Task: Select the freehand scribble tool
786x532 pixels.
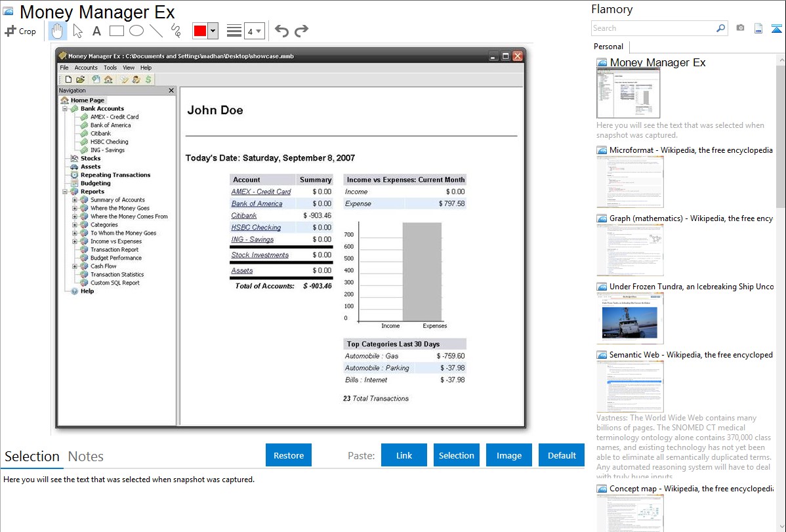Action: (176, 31)
